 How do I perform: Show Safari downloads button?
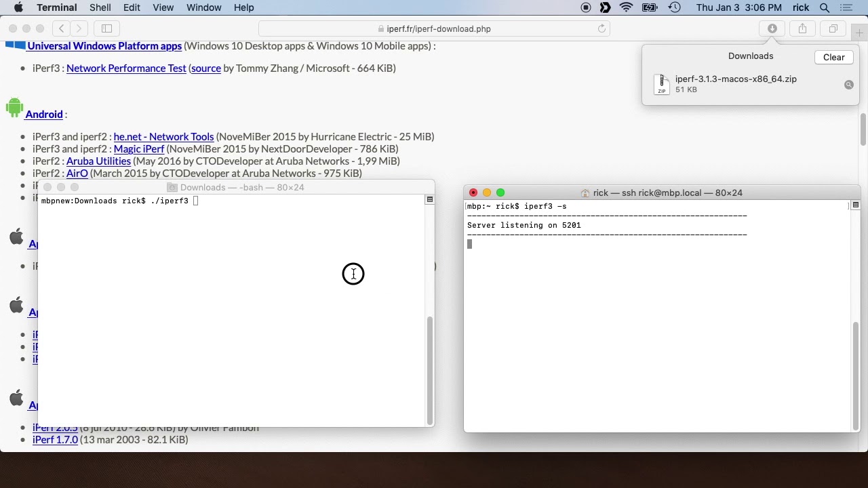(772, 28)
